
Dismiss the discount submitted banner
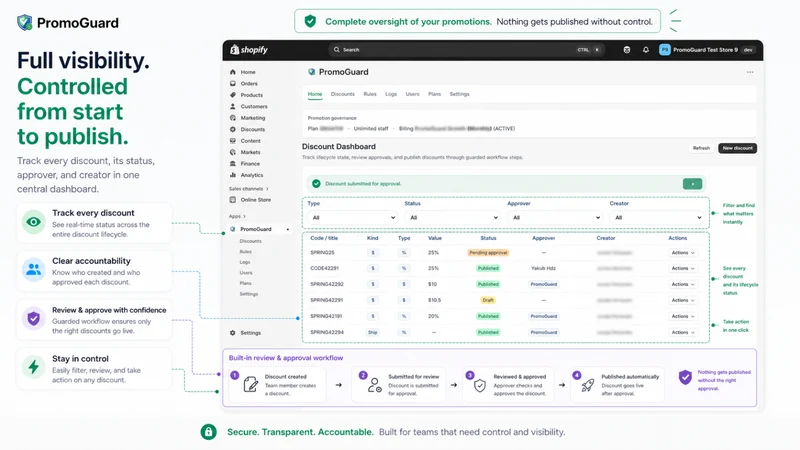(692, 184)
